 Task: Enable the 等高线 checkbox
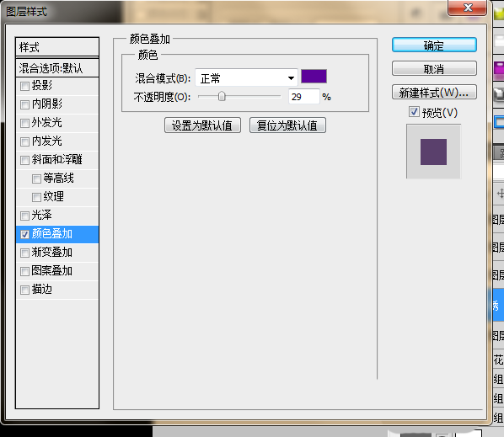point(36,179)
